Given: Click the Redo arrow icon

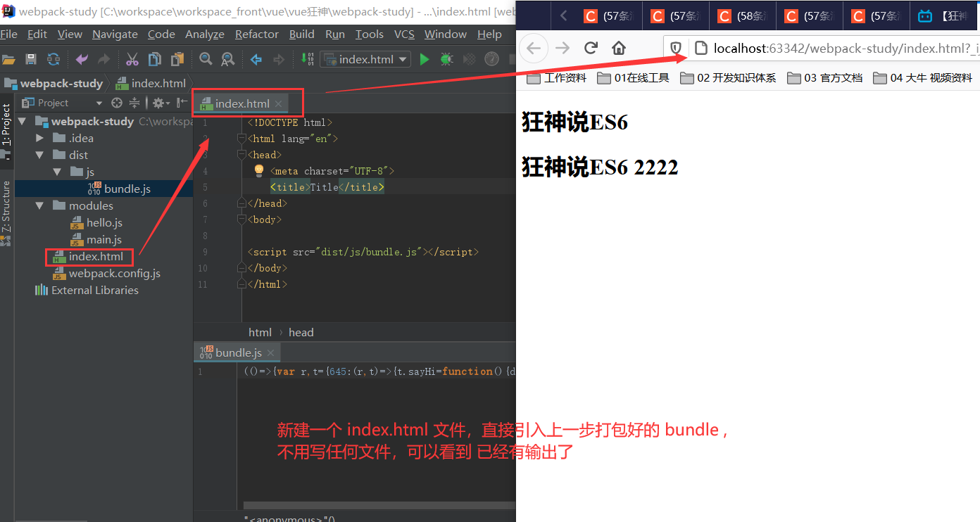Looking at the screenshot, I should 103,59.
